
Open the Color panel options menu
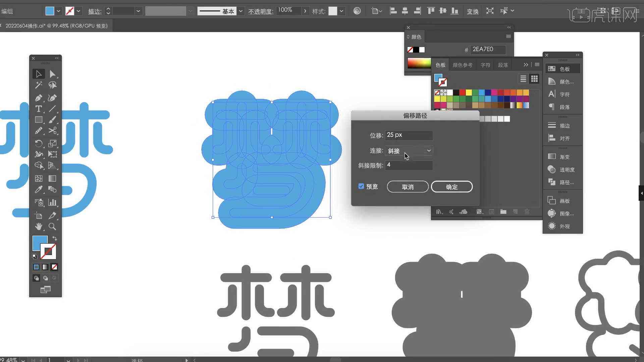tap(508, 37)
